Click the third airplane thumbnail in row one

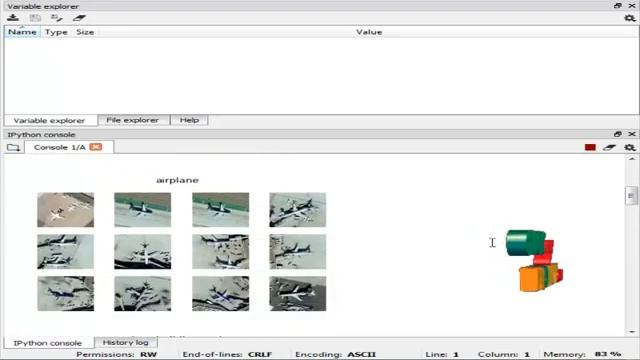pyautogui.click(x=220, y=210)
